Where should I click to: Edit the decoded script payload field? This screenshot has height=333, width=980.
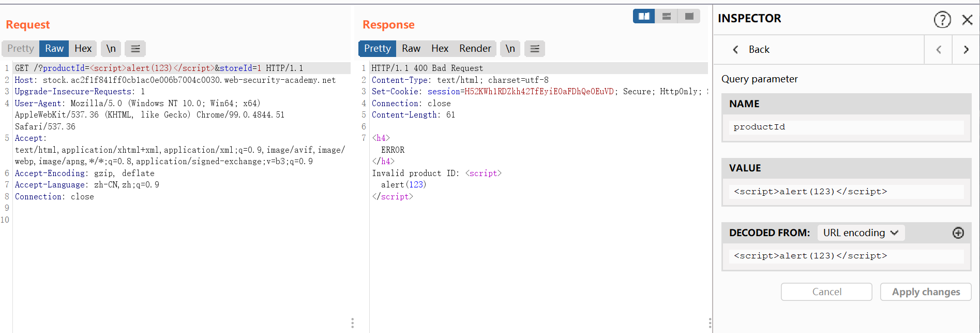tap(847, 256)
